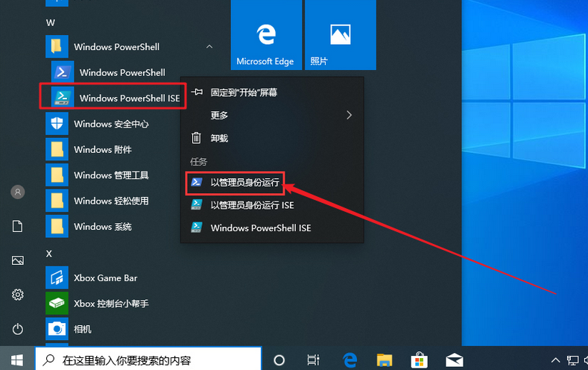Choose 以管理员身份运行 ISE option

[x=272, y=205]
